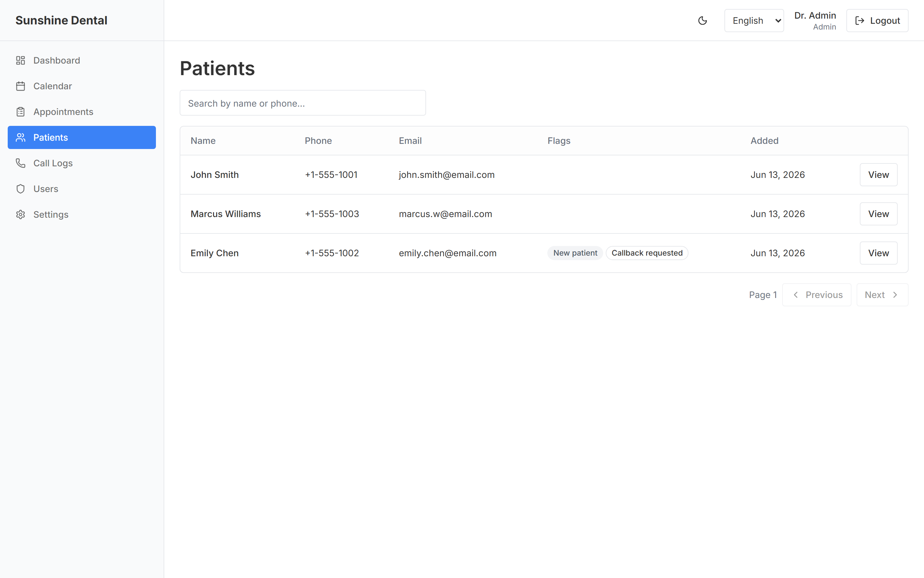Click the Call Logs phone icon
Viewport: 924px width, 578px height.
tap(21, 163)
